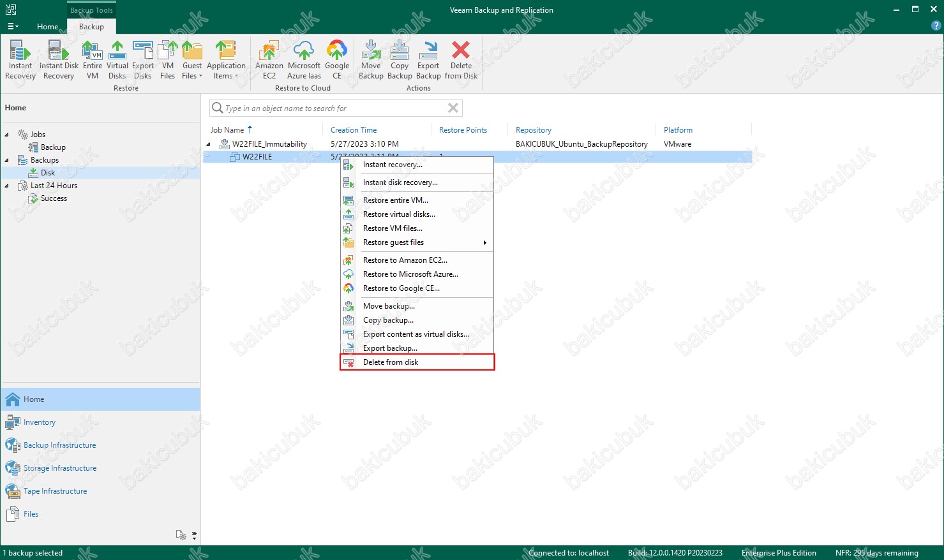Viewport: 944px width, 560px height.
Task: Open Storage Infrastructure view
Action: click(101, 468)
